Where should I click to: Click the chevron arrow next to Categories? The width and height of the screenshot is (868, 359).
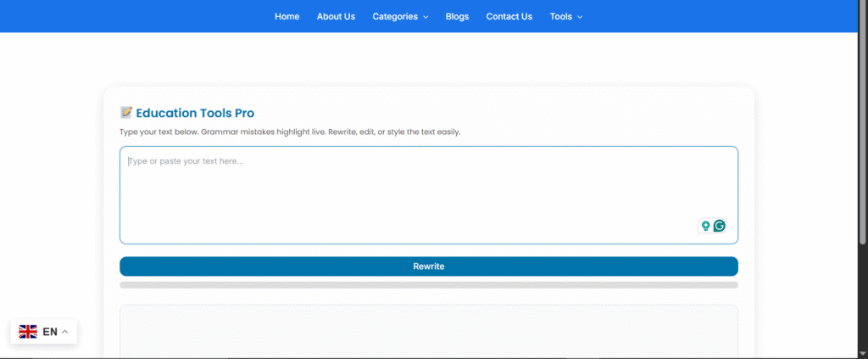(x=426, y=17)
